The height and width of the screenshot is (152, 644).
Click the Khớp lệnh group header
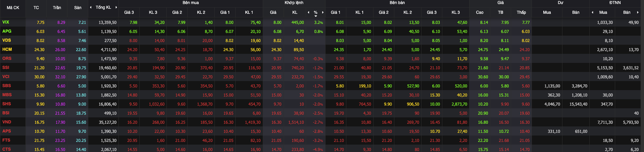[294, 3]
